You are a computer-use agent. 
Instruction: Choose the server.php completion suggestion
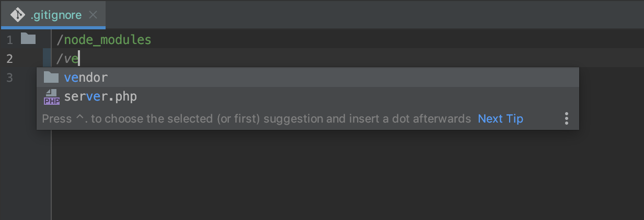[308, 97]
